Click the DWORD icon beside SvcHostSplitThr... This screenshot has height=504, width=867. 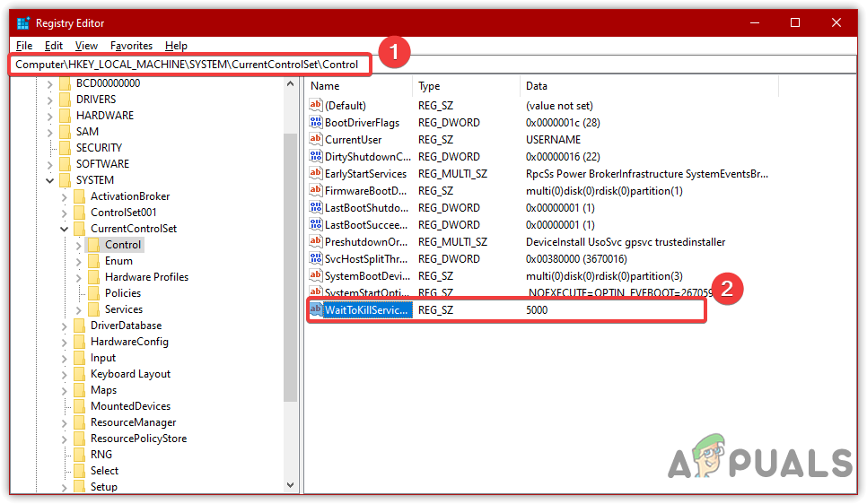click(x=316, y=258)
